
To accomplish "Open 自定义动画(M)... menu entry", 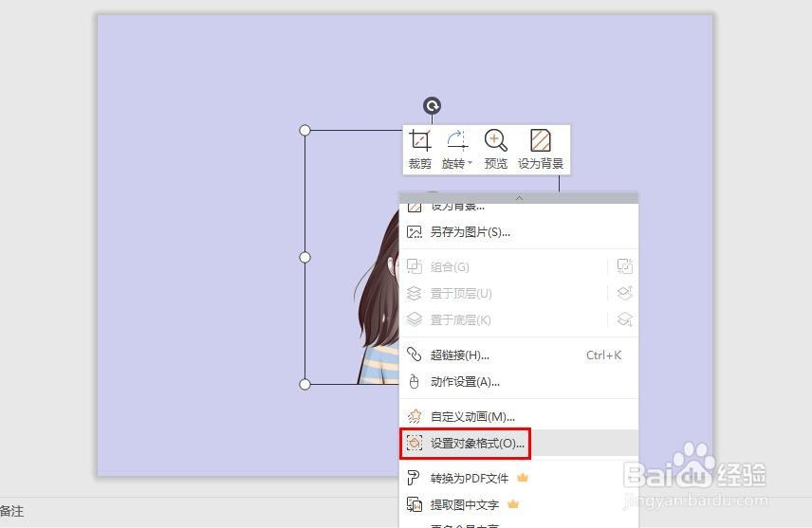I will pos(519,416).
